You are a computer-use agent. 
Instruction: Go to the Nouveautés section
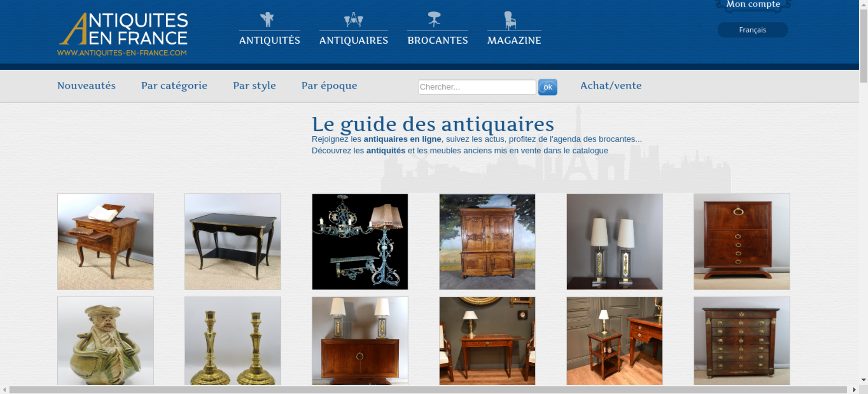(x=86, y=85)
